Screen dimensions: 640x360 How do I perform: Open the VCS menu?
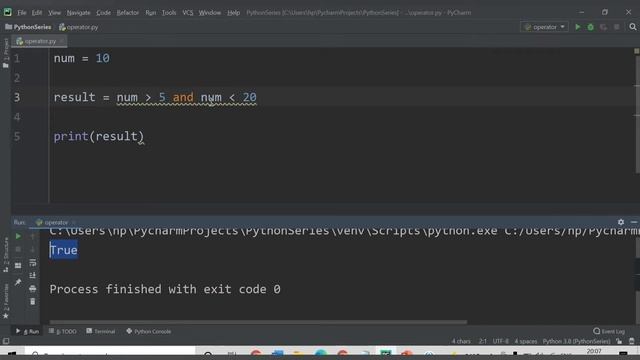(x=187, y=13)
